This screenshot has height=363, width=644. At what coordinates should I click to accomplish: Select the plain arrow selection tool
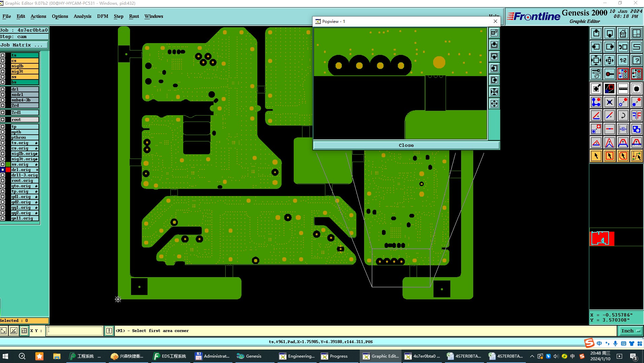(596, 156)
